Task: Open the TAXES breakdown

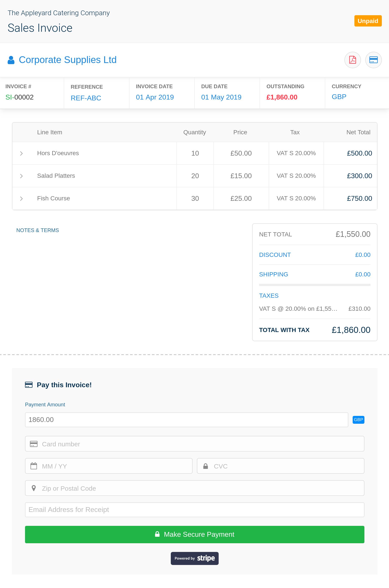Action: coord(269,295)
